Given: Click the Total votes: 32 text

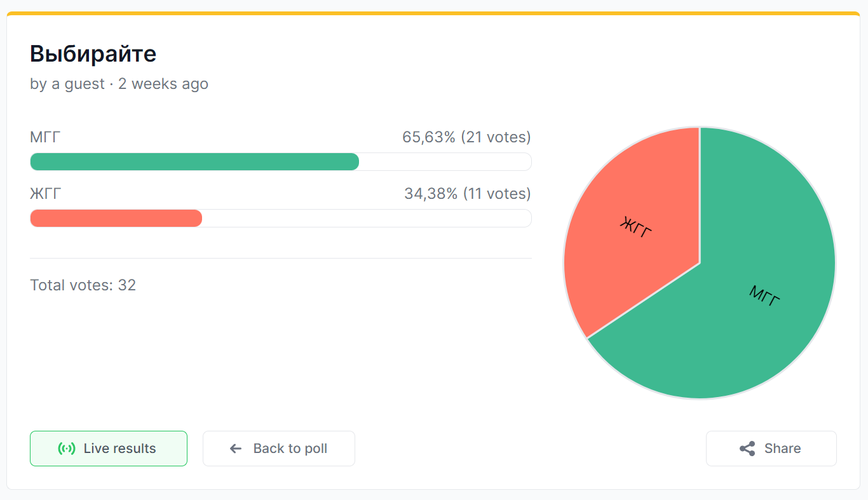Looking at the screenshot, I should [x=83, y=285].
